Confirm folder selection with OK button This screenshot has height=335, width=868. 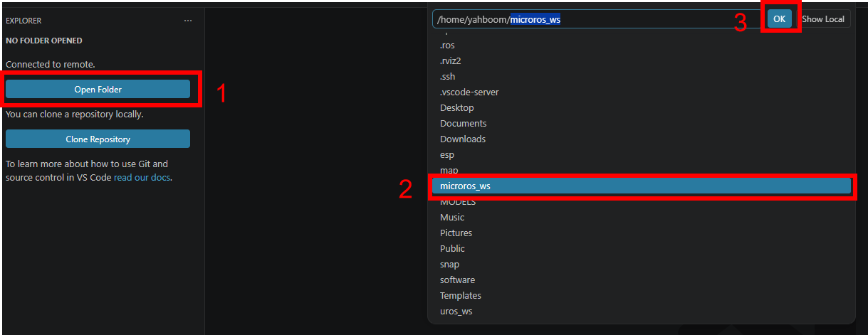[780, 19]
